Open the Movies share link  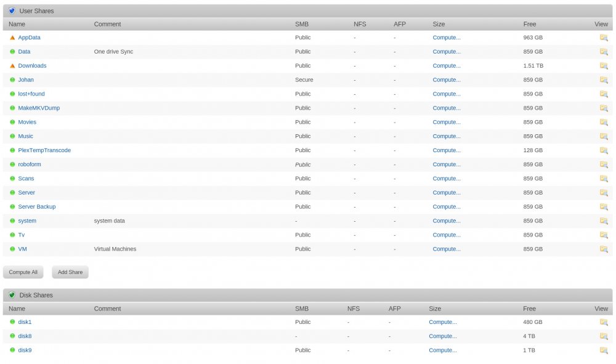[27, 122]
